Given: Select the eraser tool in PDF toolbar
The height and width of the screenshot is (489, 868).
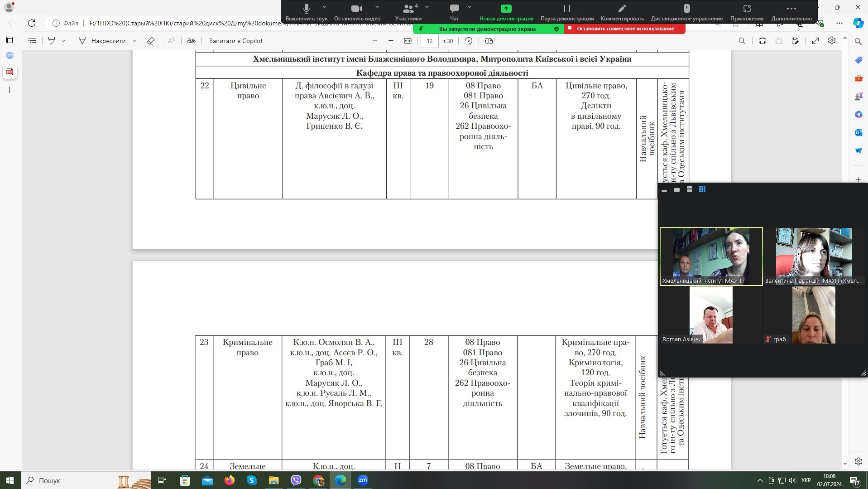Looking at the screenshot, I should [x=151, y=41].
